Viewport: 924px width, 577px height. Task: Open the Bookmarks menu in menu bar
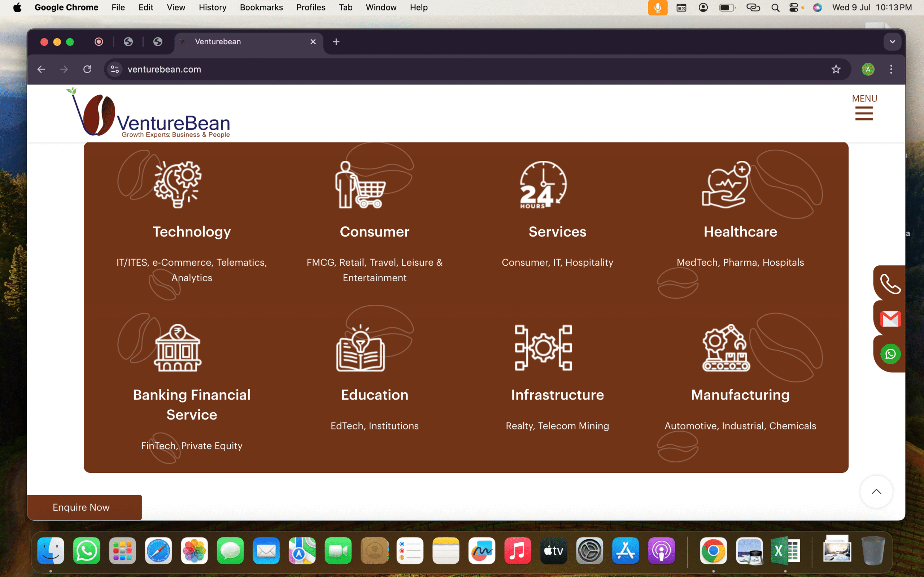pyautogui.click(x=261, y=7)
